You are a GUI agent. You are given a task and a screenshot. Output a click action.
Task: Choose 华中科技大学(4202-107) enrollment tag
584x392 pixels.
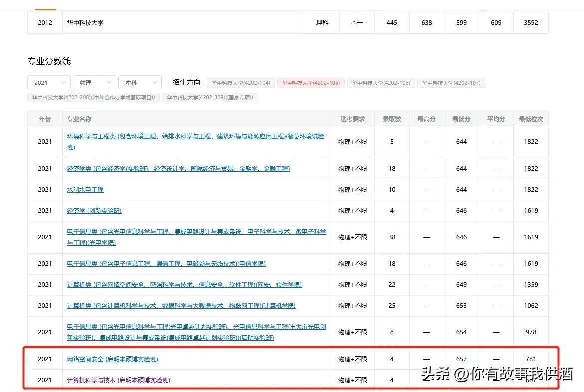tap(451, 83)
